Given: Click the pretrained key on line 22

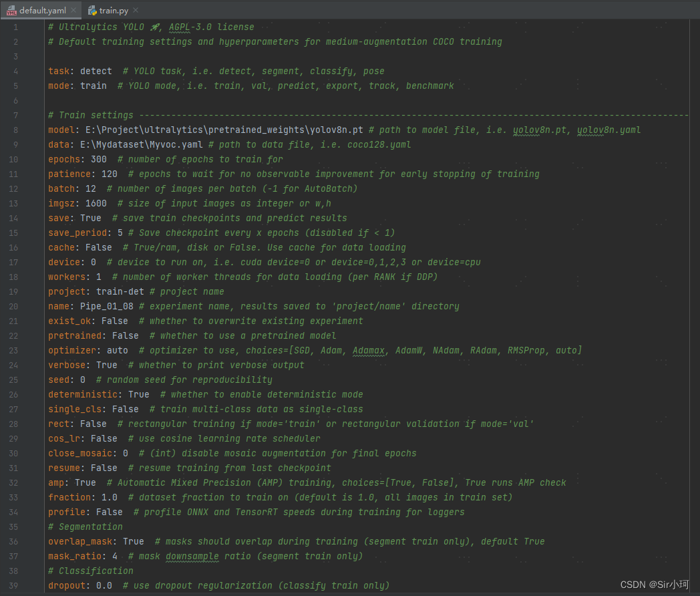Looking at the screenshot, I should (x=75, y=335).
